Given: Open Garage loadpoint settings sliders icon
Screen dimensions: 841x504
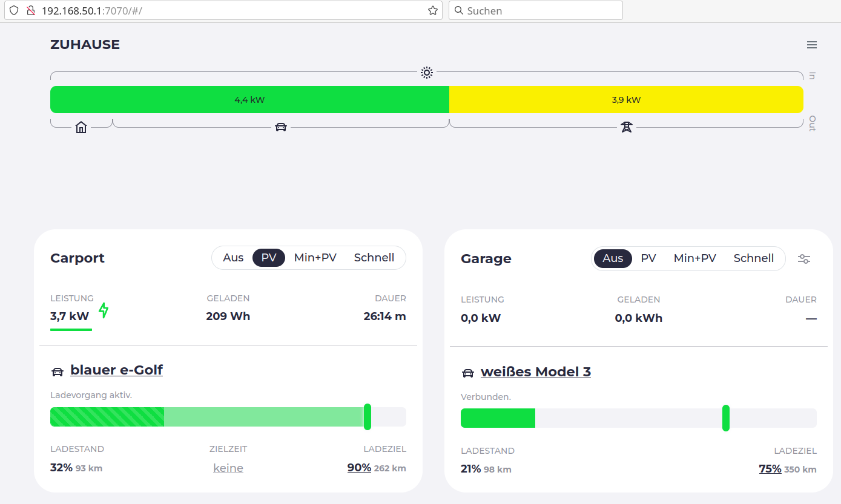Looking at the screenshot, I should (804, 259).
